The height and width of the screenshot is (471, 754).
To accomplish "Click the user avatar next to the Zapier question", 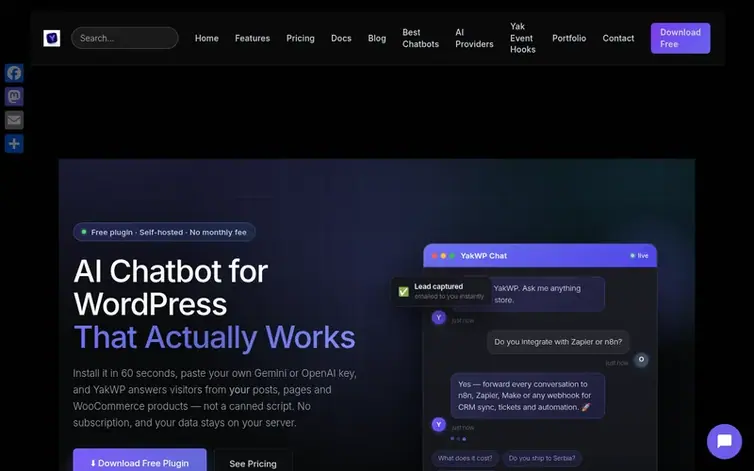I will point(641,359).
